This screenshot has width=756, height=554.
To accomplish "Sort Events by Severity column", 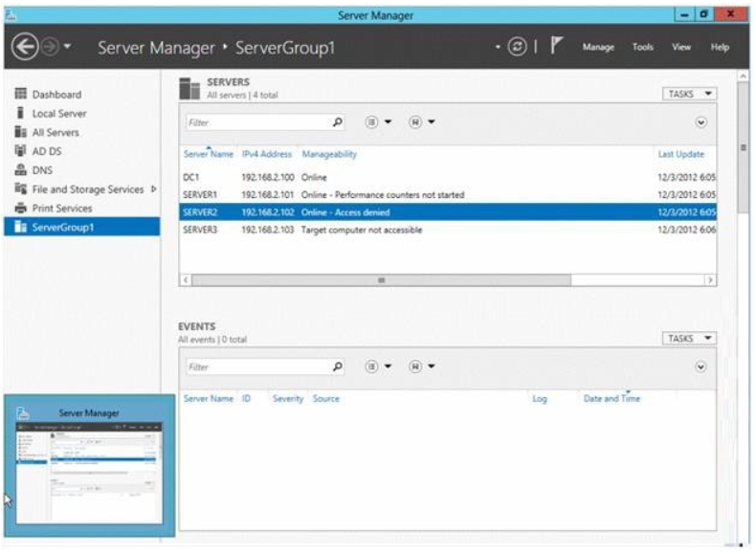I will click(x=288, y=398).
